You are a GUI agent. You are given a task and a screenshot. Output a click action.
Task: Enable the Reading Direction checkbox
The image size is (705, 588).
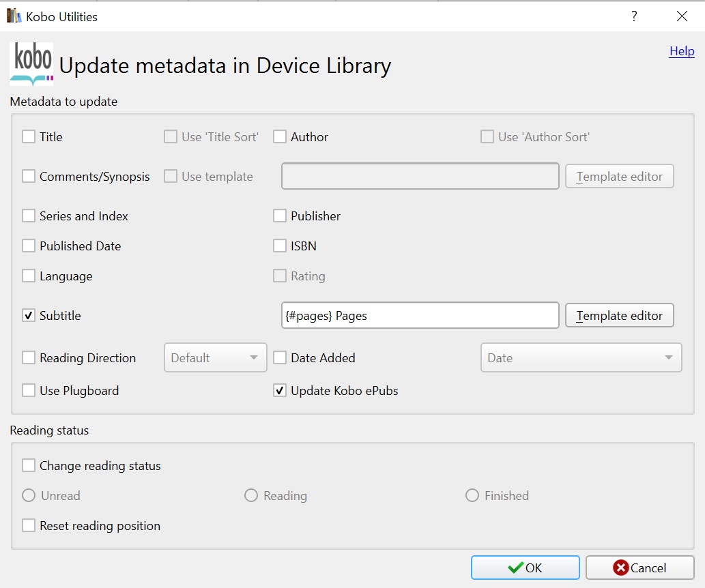tap(29, 358)
